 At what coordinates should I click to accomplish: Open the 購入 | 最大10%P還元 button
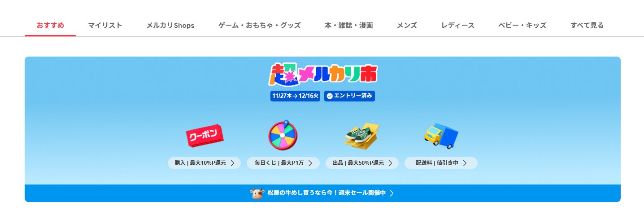coord(205,163)
